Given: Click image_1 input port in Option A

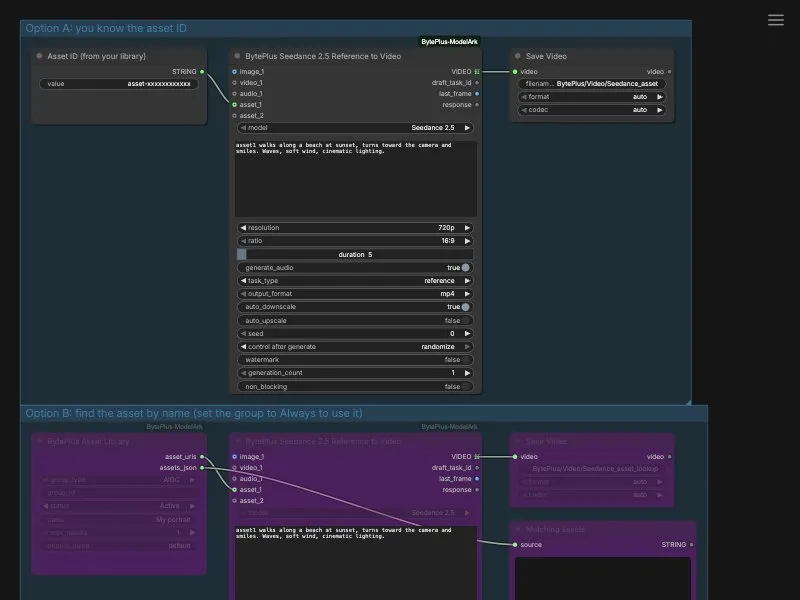Looking at the screenshot, I should pos(234,71).
